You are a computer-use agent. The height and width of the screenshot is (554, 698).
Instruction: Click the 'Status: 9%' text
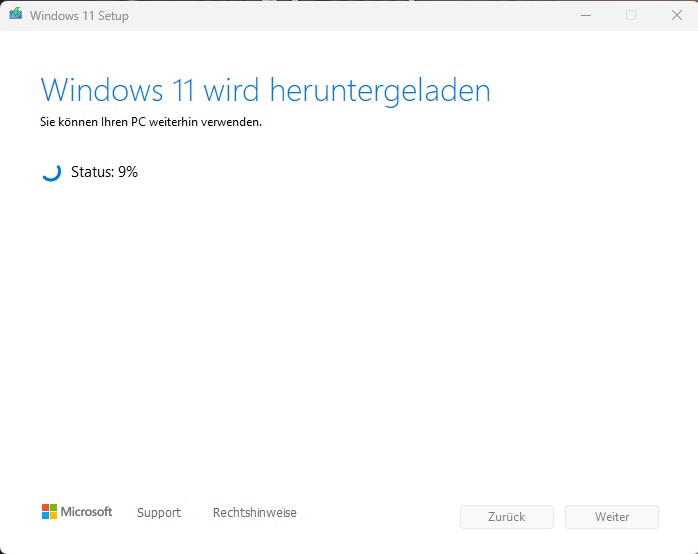click(105, 172)
